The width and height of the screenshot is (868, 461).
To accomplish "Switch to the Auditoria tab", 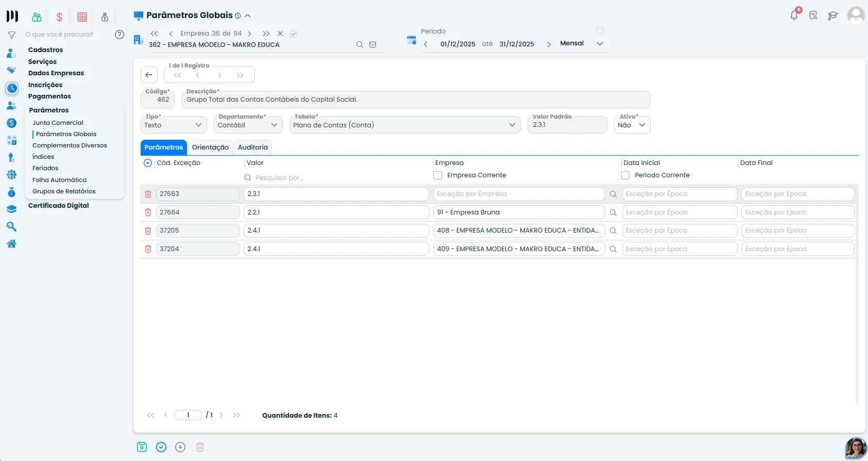I will [x=253, y=147].
